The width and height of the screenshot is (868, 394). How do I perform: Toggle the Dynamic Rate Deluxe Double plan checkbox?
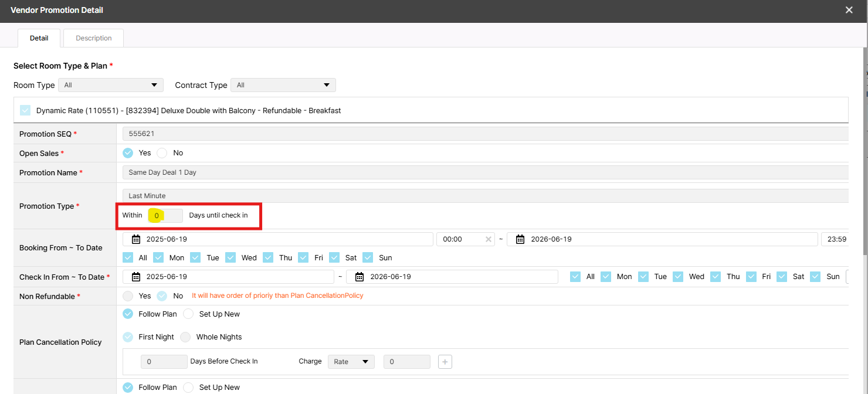[x=25, y=110]
